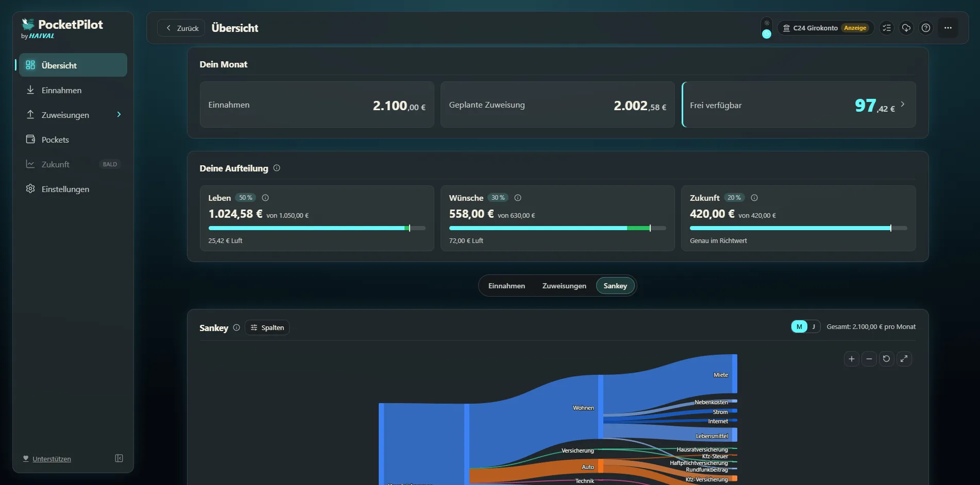
Task: Reset the Sankey diagram view
Action: click(x=886, y=359)
